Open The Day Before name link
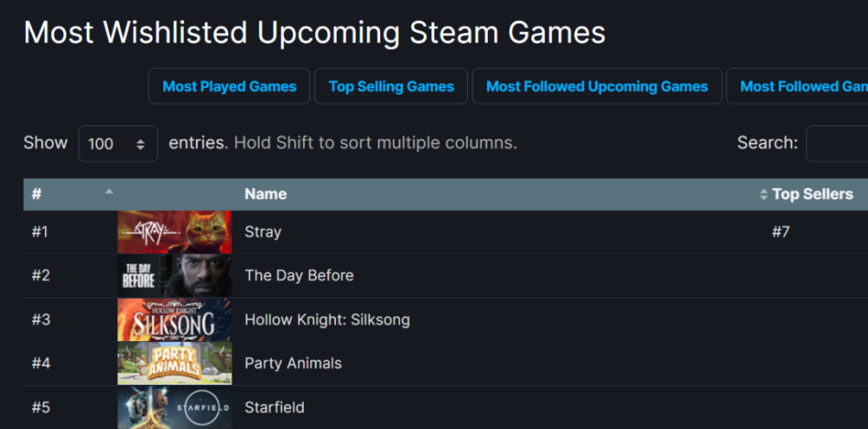 (299, 275)
